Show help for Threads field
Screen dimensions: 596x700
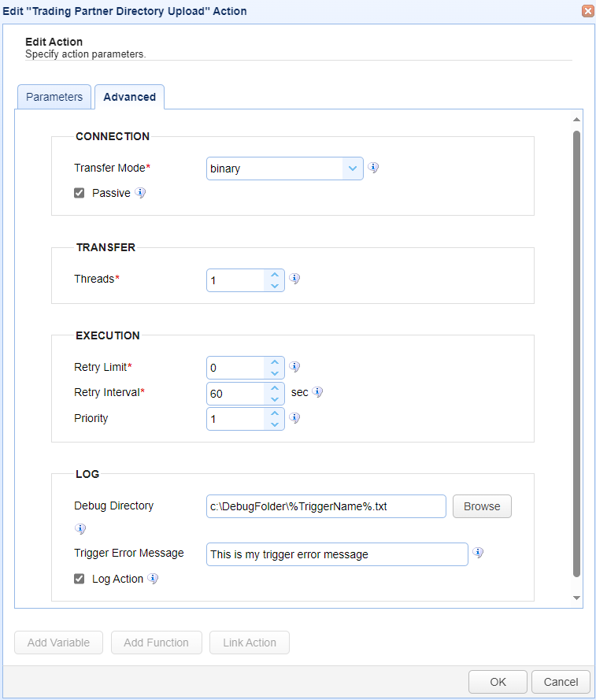click(294, 279)
